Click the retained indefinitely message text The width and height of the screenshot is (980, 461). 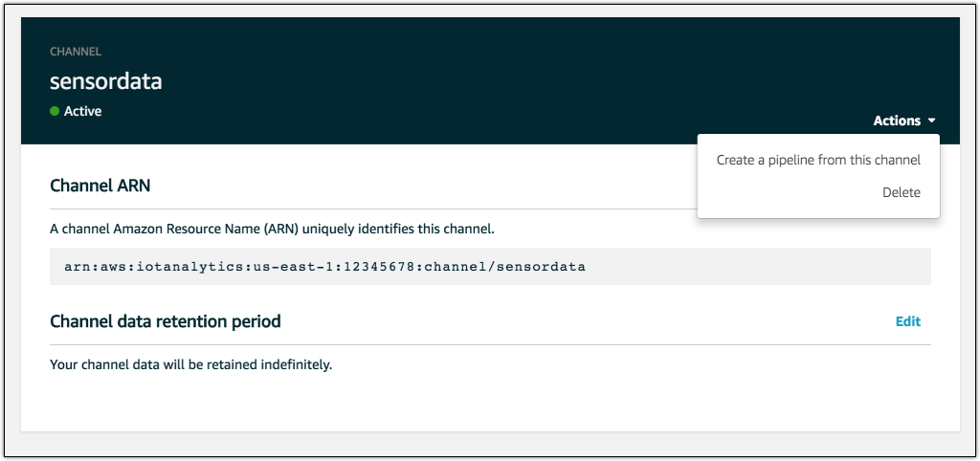pos(190,364)
